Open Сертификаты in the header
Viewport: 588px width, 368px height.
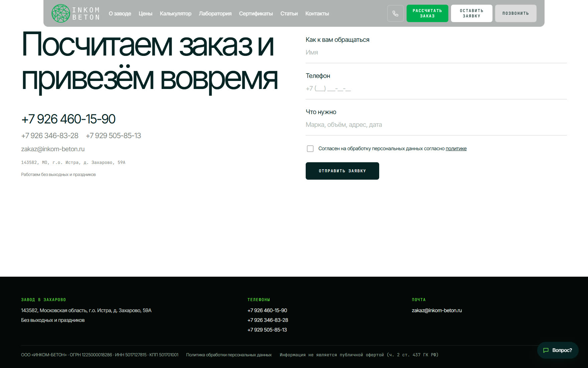click(256, 14)
